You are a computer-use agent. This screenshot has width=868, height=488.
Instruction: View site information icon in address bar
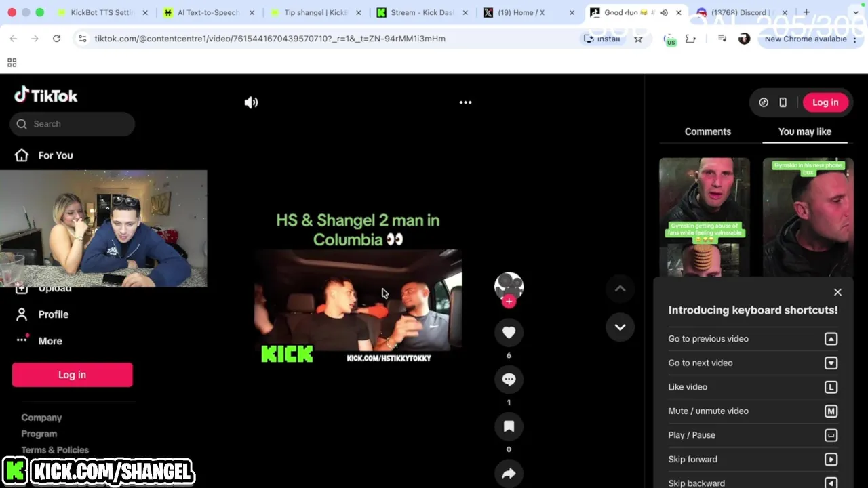click(x=82, y=39)
